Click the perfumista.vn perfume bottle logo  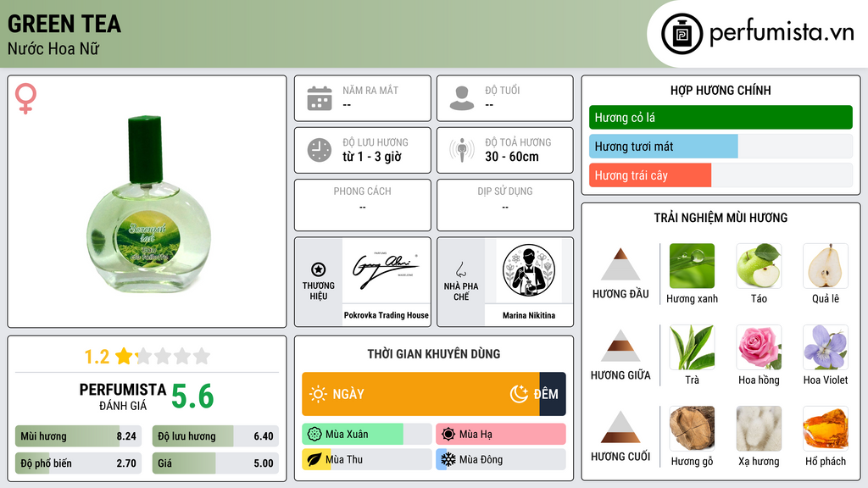(x=682, y=34)
